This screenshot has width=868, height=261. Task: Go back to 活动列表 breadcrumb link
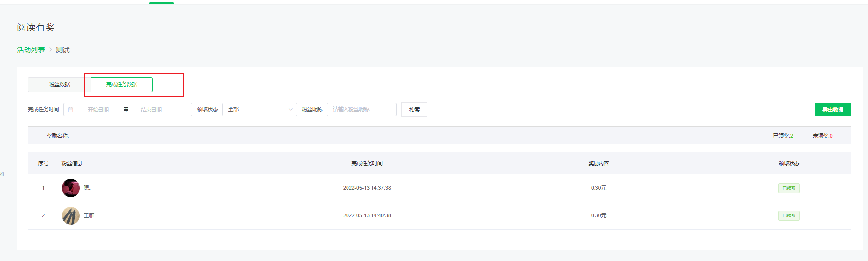[31, 50]
